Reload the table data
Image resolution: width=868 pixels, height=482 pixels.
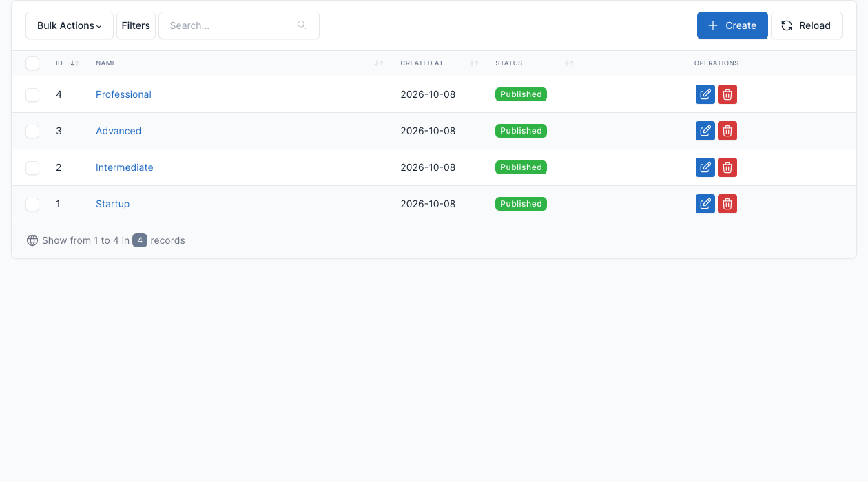[x=807, y=25]
